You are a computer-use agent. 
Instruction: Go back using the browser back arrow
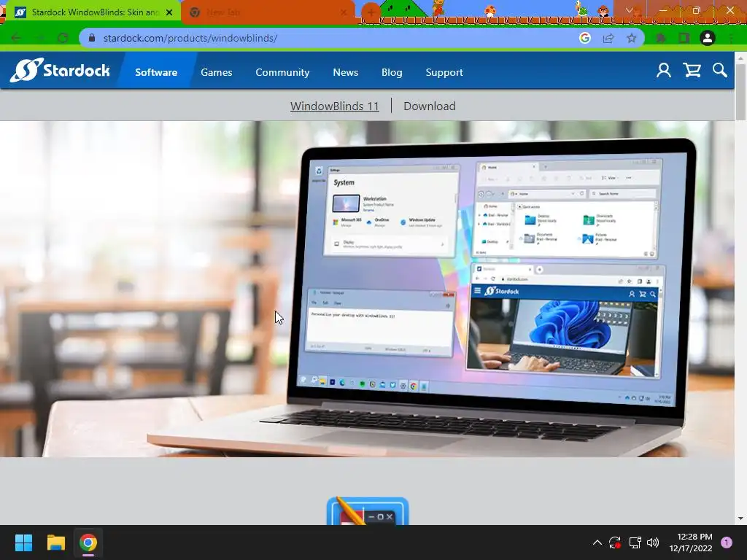[x=16, y=38]
